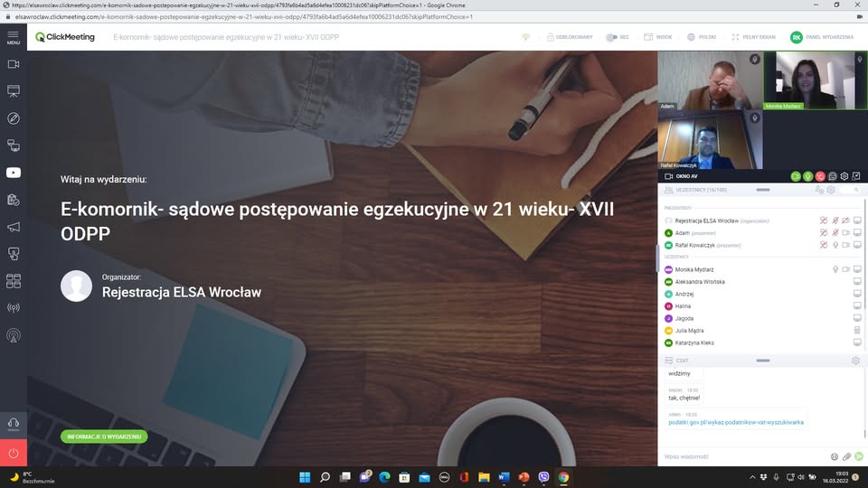Toggle Adam's camera icon in participant list
This screenshot has width=868, height=488.
[x=846, y=233]
